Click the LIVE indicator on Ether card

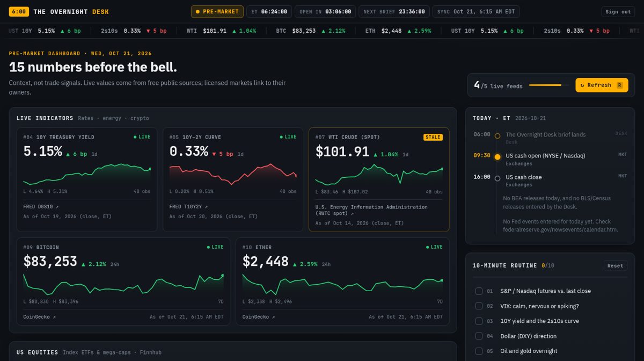click(434, 247)
